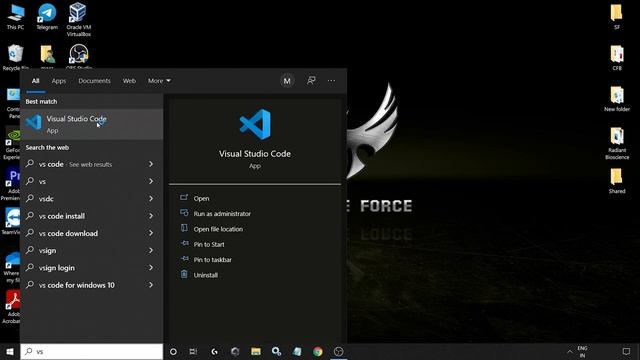Expand arrow next to 'vs' suggestion

(151, 181)
